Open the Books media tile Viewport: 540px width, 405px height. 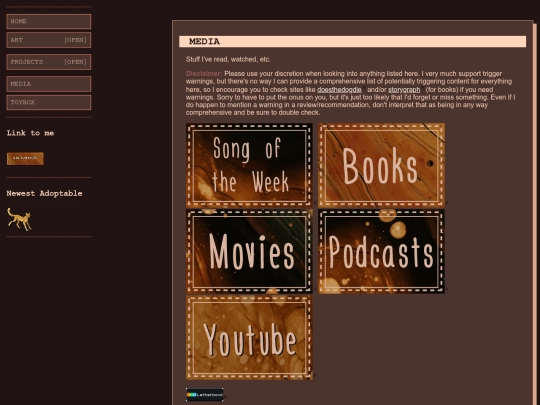[x=381, y=165]
